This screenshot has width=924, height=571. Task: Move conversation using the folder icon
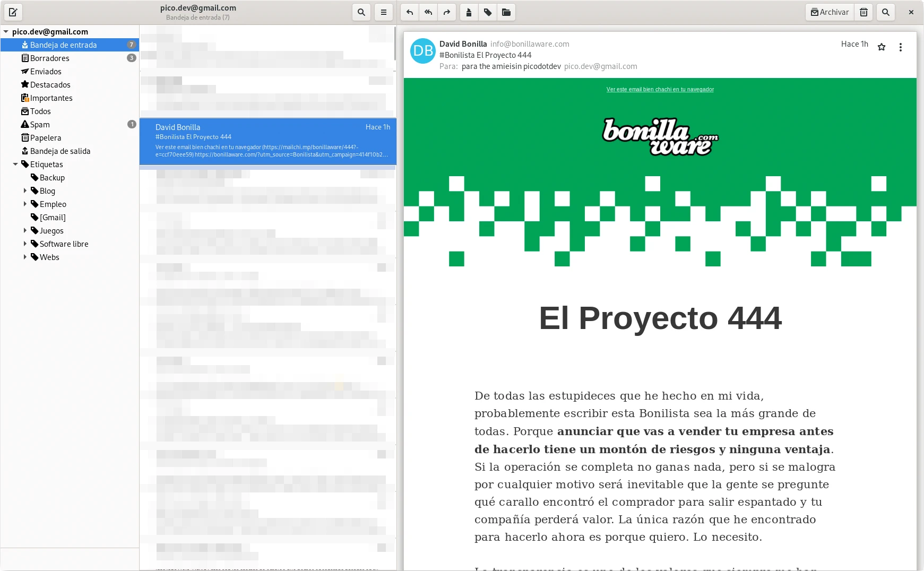pos(506,12)
